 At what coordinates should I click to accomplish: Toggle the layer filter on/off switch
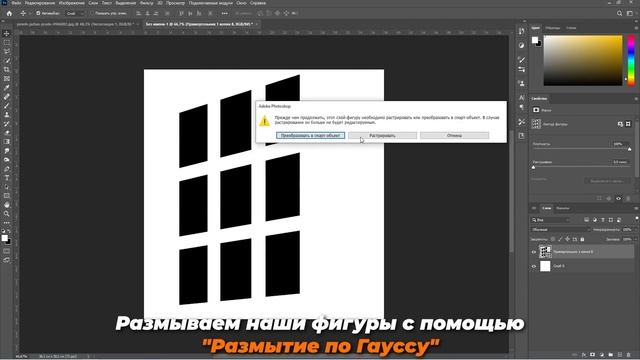636,219
